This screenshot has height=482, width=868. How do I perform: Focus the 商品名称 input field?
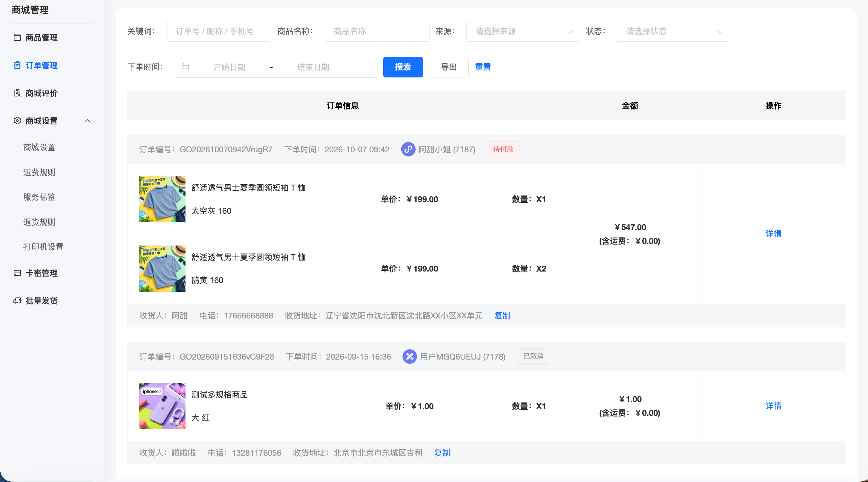(x=377, y=31)
